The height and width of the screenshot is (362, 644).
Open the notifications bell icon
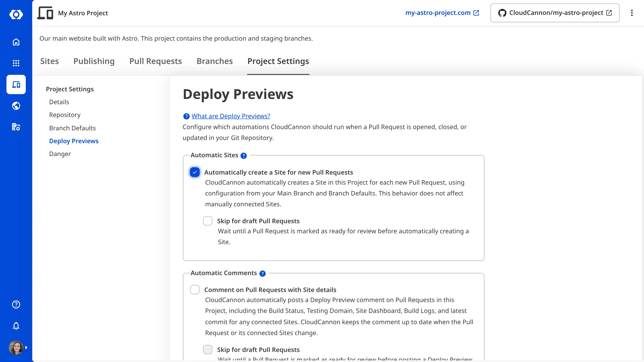[16, 326]
